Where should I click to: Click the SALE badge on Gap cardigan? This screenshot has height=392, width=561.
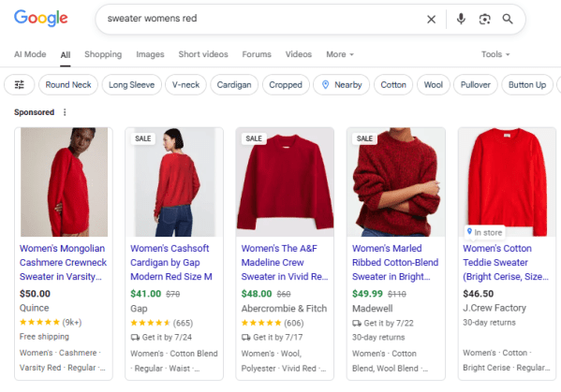point(143,138)
